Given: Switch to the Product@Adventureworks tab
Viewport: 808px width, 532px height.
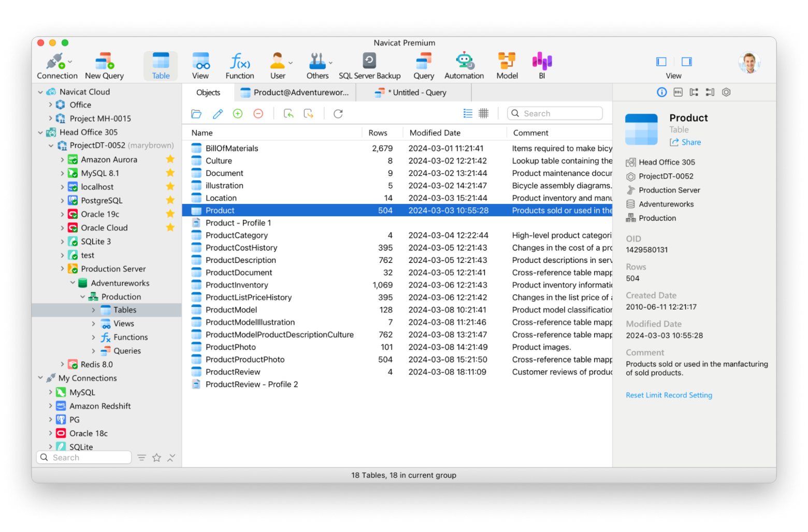Looking at the screenshot, I should pos(295,93).
